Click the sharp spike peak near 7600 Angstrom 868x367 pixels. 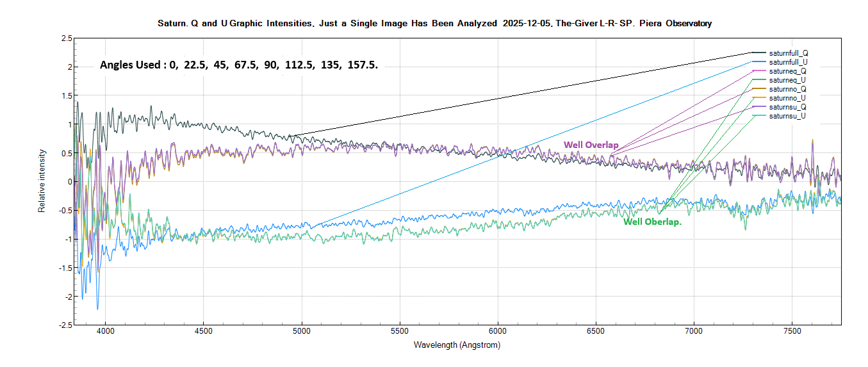pyautogui.click(x=812, y=140)
